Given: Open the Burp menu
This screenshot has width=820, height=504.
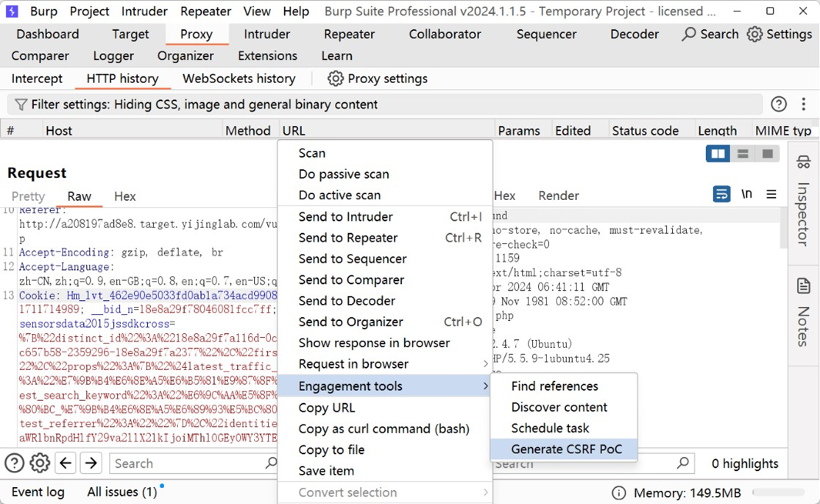Looking at the screenshot, I should pyautogui.click(x=43, y=11).
